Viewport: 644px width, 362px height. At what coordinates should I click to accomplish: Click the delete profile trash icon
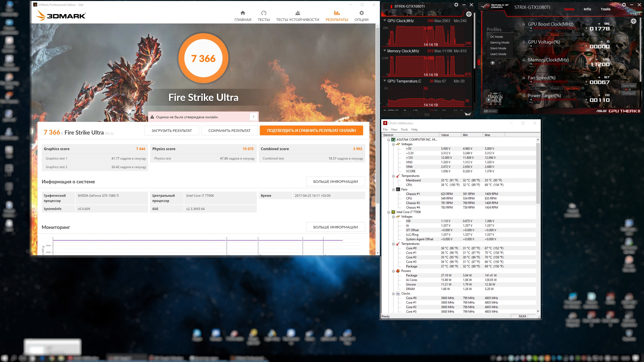coord(499,63)
